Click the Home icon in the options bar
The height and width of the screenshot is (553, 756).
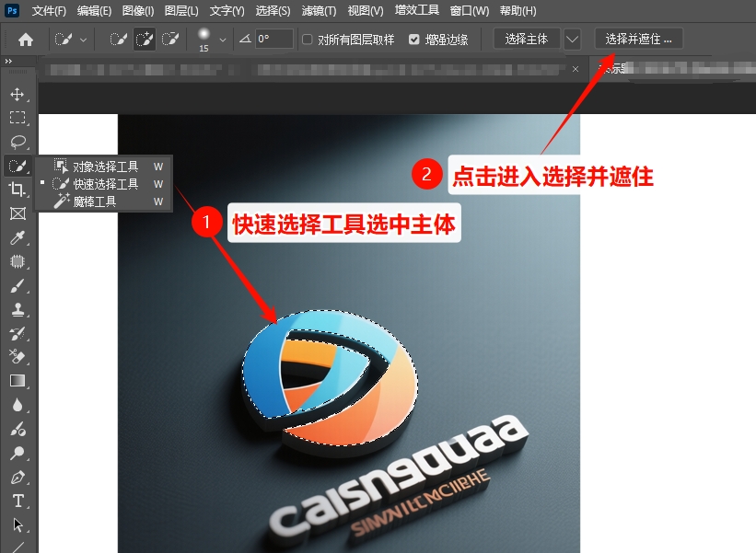click(x=26, y=40)
